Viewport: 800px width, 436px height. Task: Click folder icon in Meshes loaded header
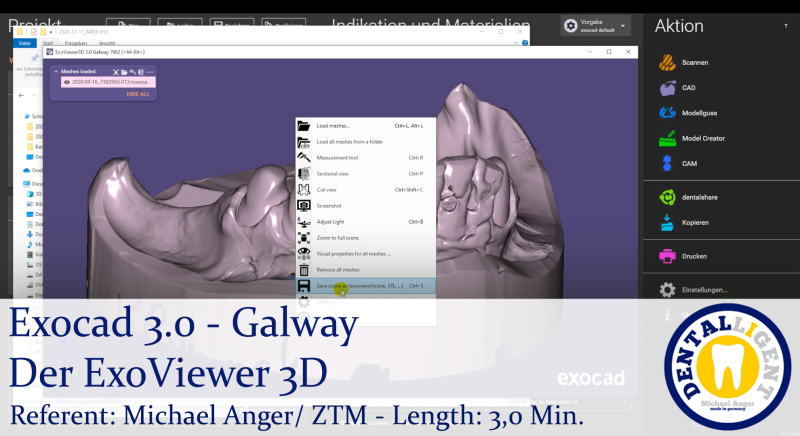point(124,72)
